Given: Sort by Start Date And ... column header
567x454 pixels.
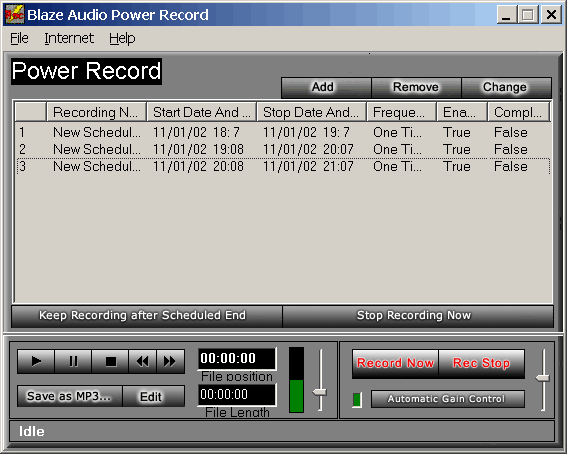Looking at the screenshot, I should coord(201,112).
